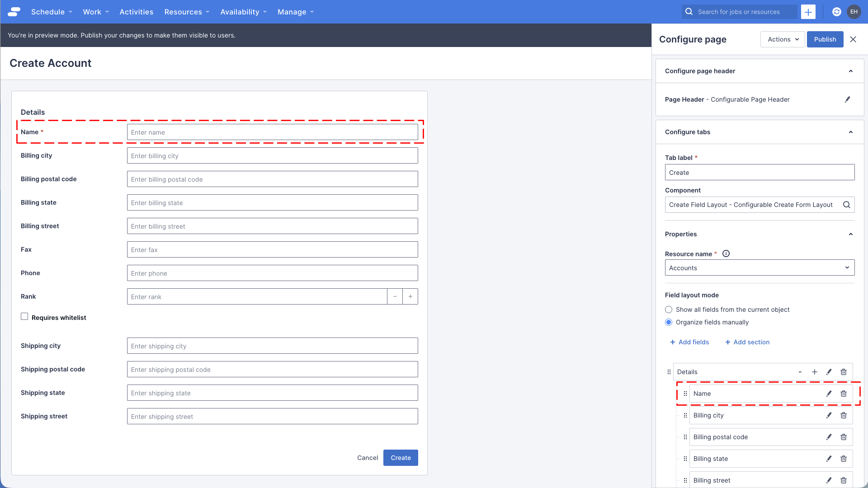Enable the Requires whitelist checkbox
868x488 pixels.
coord(24,317)
